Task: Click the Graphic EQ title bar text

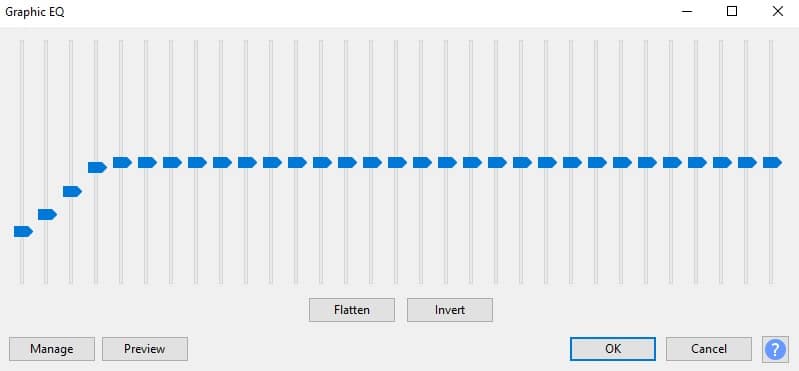Action: (35, 12)
